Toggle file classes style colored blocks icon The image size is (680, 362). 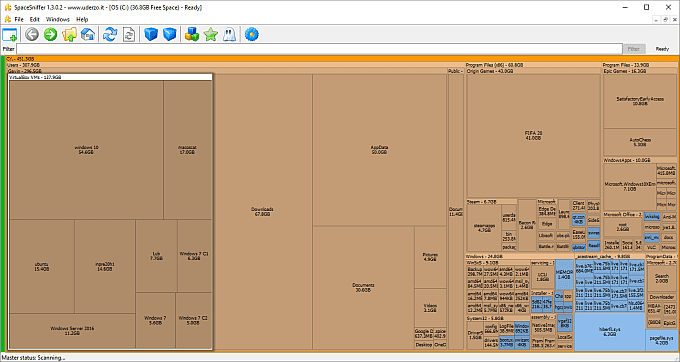(x=192, y=34)
